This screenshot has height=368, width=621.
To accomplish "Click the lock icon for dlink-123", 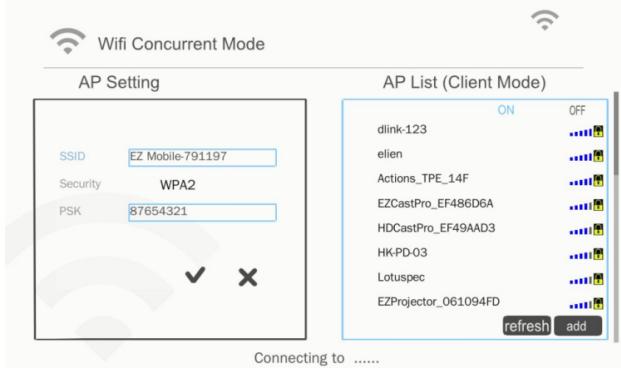I will click(x=598, y=131).
